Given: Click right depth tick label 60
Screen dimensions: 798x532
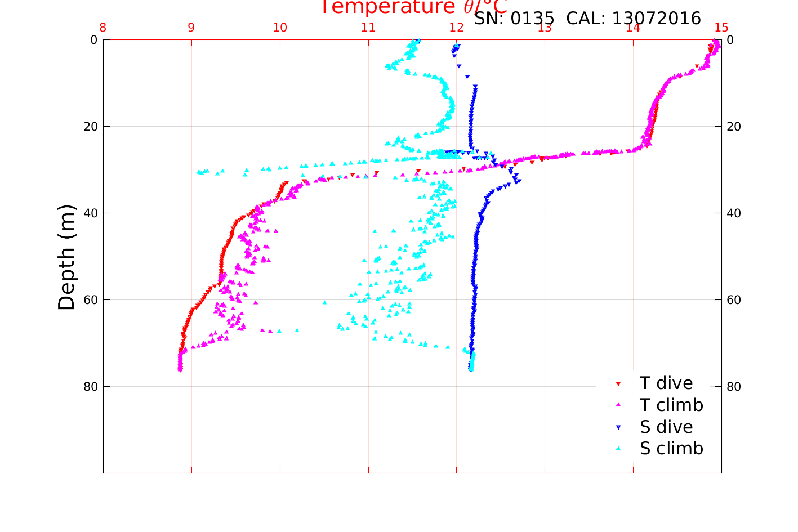Looking at the screenshot, I should point(734,300).
